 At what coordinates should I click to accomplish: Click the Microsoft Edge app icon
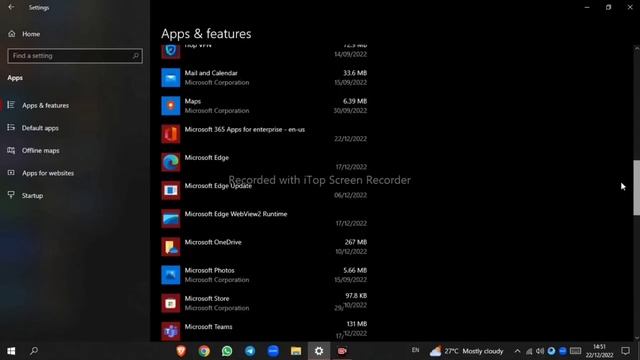171,162
